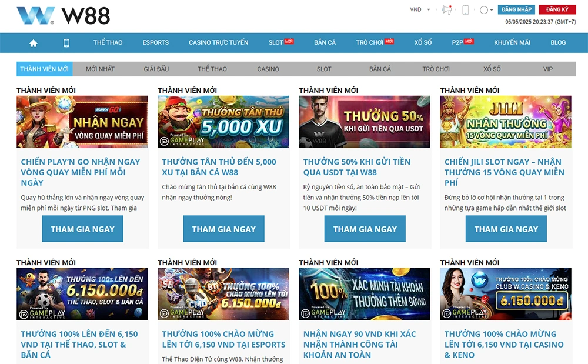Open BLOG in main navigation
The image size is (588, 364).
click(558, 42)
